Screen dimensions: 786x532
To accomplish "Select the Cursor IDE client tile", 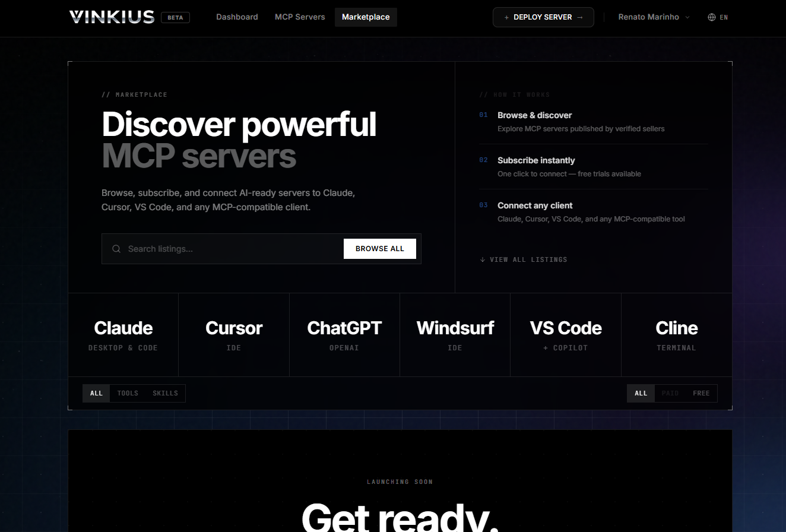I will pos(233,334).
